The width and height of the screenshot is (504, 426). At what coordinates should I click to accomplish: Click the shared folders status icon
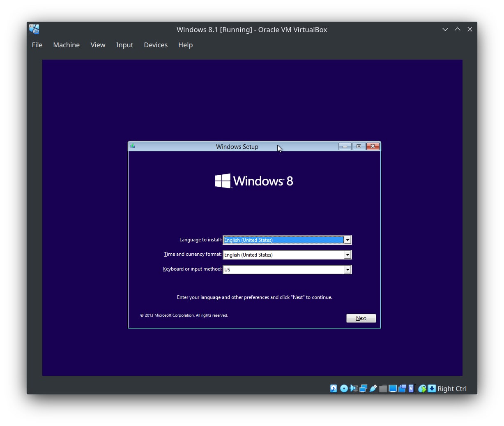coord(383,389)
